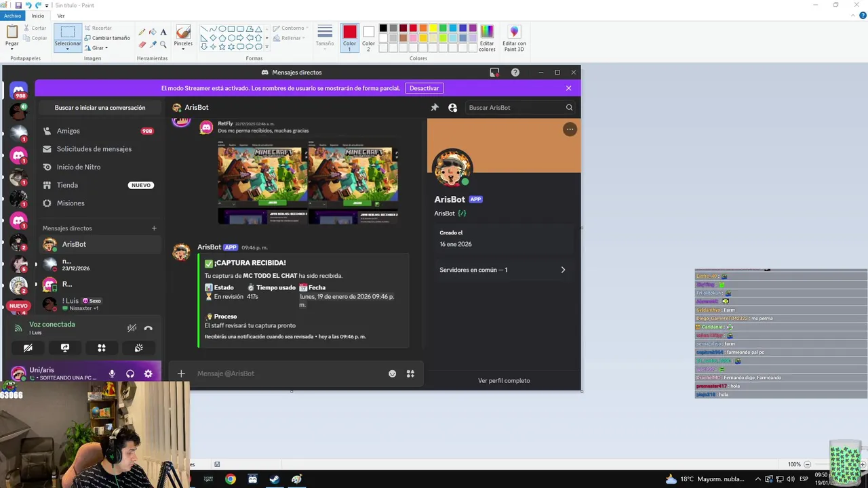Click Editar colores button
The image size is (868, 488).
[x=487, y=38]
